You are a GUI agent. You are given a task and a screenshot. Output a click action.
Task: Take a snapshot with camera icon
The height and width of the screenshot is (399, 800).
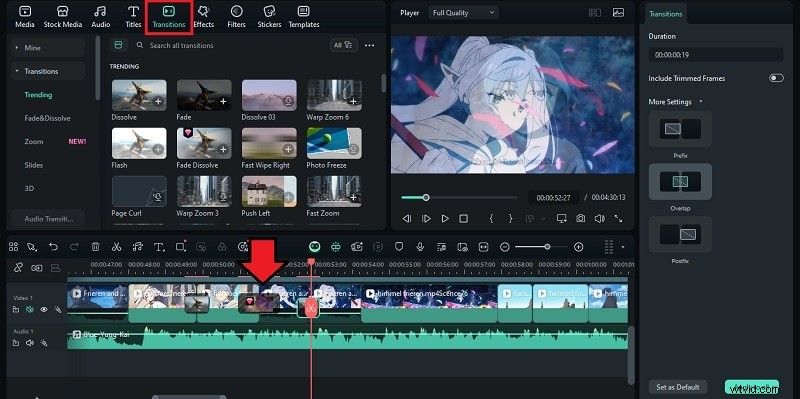pyautogui.click(x=581, y=218)
